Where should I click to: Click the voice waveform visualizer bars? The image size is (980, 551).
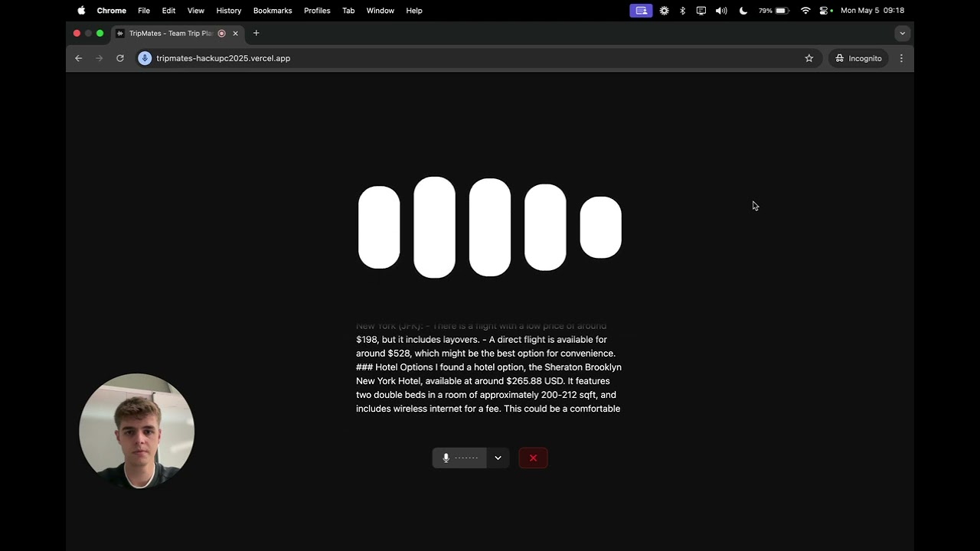(x=490, y=227)
